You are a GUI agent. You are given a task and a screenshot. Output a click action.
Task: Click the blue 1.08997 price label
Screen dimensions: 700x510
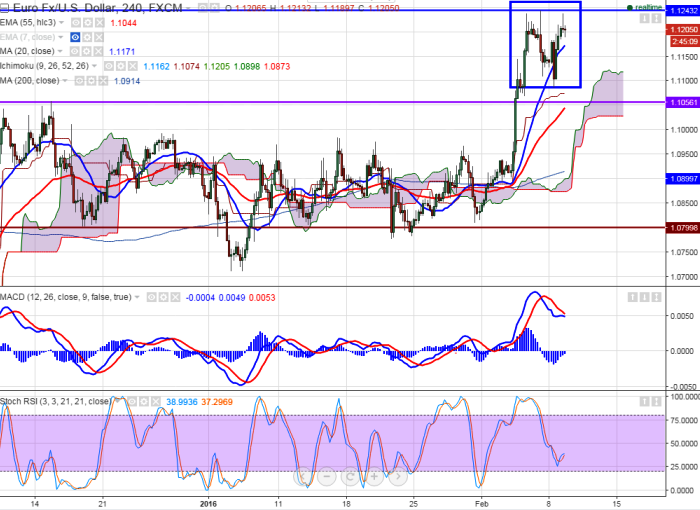[x=683, y=179]
